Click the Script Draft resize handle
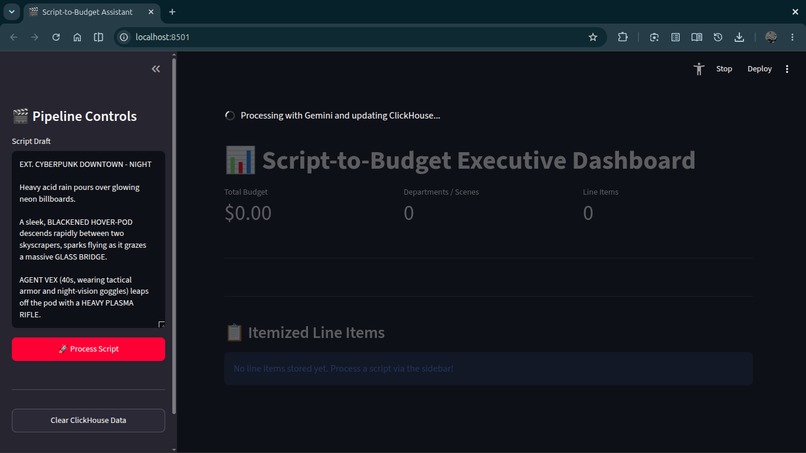The height and width of the screenshot is (453, 806). tap(161, 324)
